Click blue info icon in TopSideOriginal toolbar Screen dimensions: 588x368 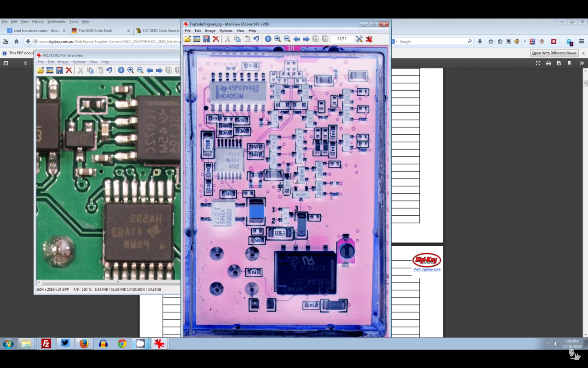tap(268, 39)
